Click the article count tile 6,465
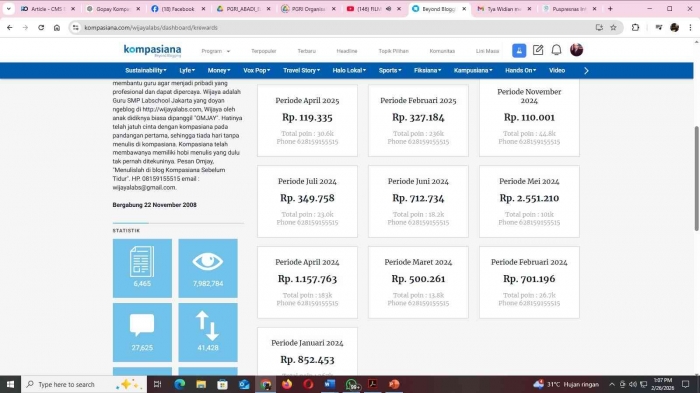 pos(142,268)
